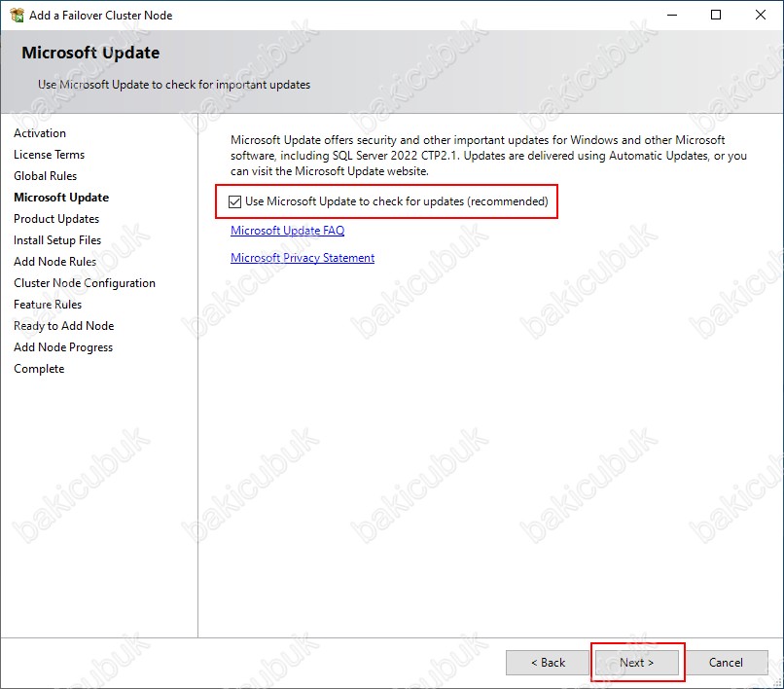The width and height of the screenshot is (784, 689).
Task: Select the Install Setup Files step
Action: click(57, 240)
